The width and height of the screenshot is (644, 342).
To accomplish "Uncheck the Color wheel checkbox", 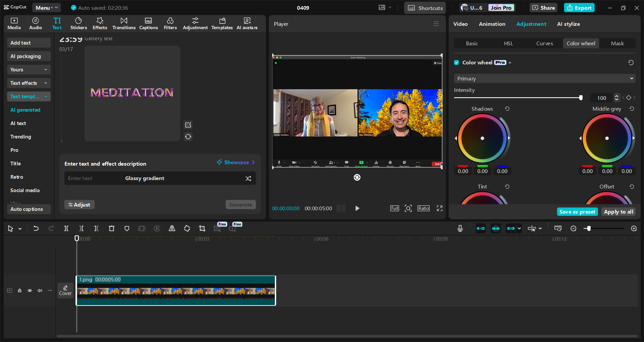I will [x=456, y=63].
